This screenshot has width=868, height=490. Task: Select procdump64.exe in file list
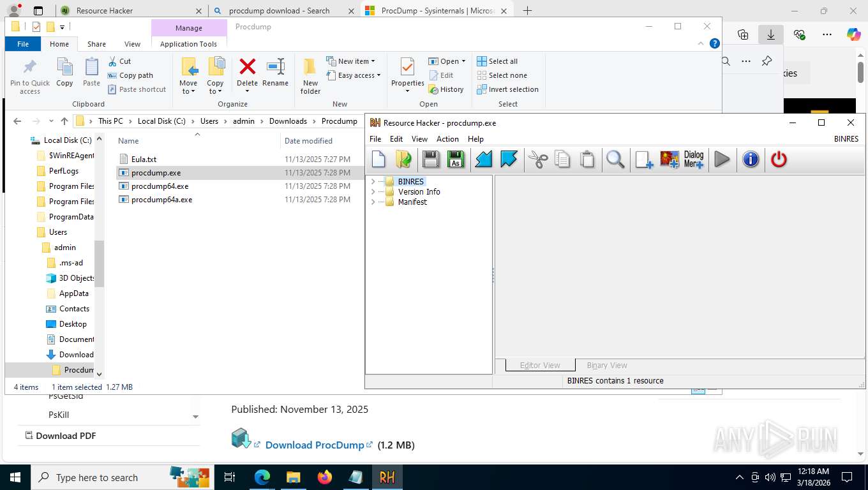coord(160,186)
